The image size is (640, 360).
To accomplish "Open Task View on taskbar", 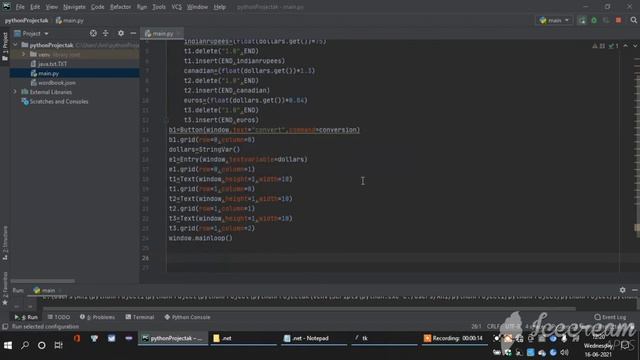I will pyautogui.click(x=58, y=345).
